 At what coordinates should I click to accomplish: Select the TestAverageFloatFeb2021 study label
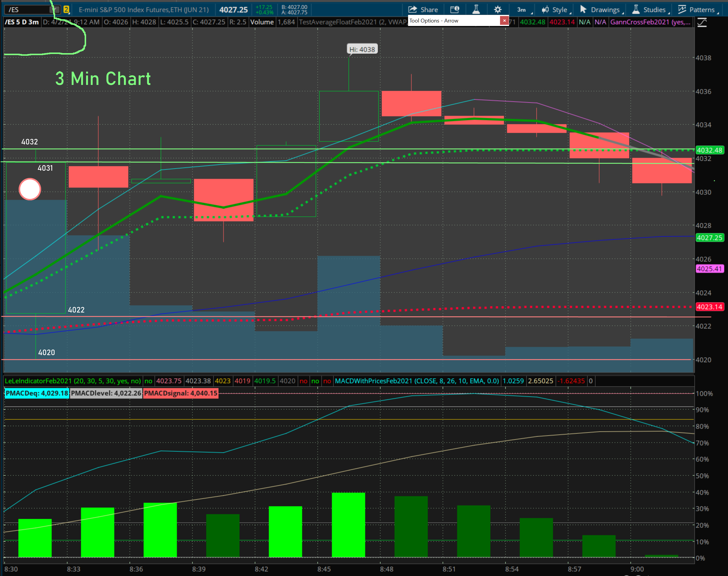(x=353, y=22)
